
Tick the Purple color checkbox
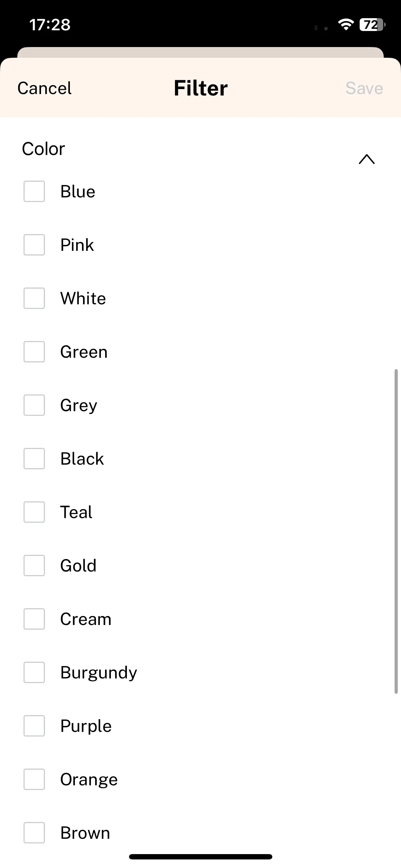click(34, 726)
